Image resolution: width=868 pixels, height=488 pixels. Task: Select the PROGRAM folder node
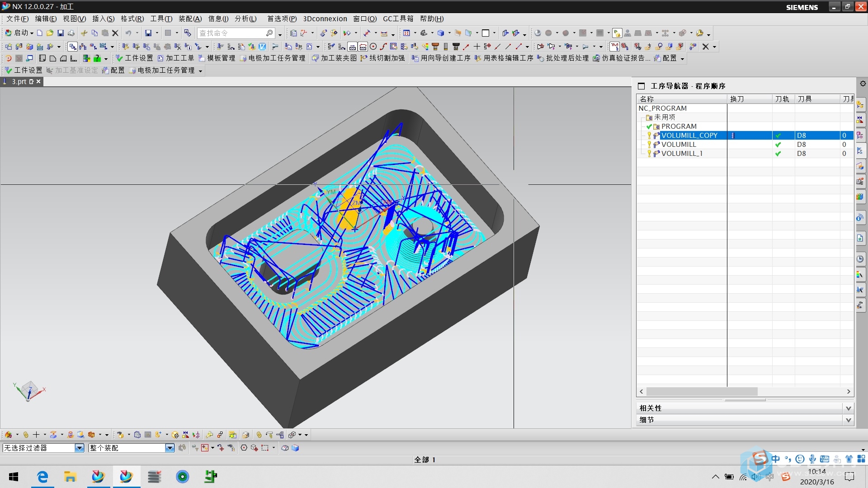click(679, 127)
